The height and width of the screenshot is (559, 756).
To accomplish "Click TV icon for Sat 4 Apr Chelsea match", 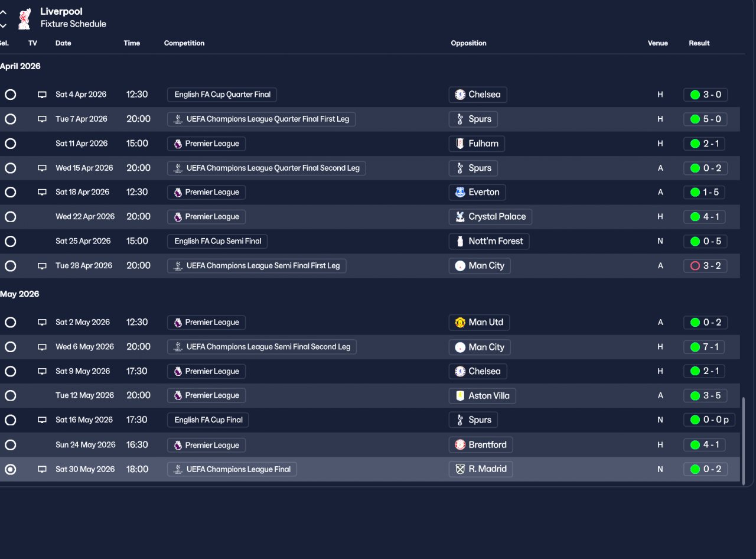I will (x=42, y=95).
